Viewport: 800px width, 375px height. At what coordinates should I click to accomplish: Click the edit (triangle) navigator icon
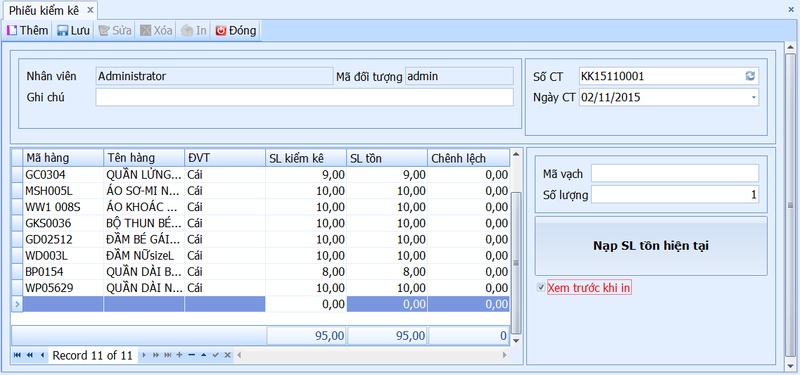point(204,355)
